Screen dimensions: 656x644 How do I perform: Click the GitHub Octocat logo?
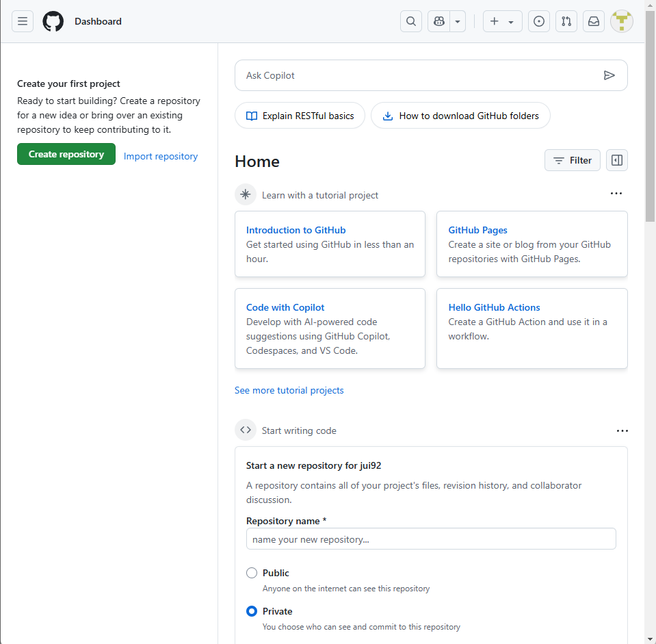[53, 21]
